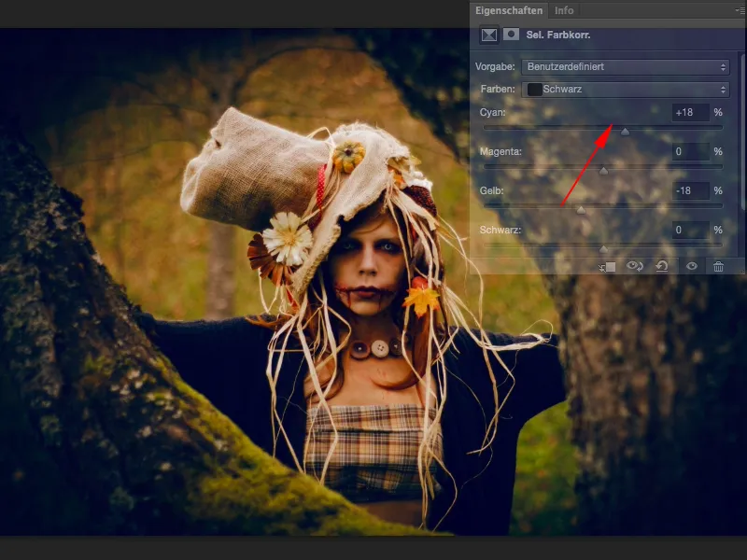Click the Schwarz slider label
Screen dimensions: 747x560
click(500, 230)
